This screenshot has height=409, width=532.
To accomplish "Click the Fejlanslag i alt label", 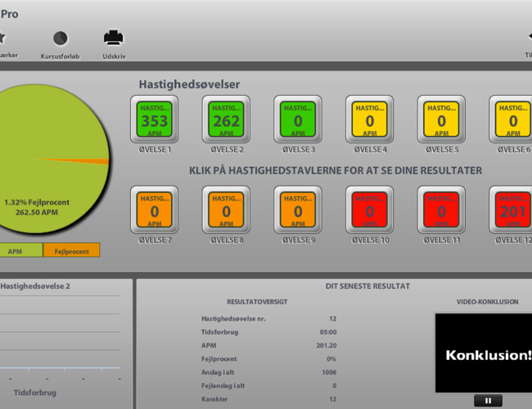I will [223, 385].
